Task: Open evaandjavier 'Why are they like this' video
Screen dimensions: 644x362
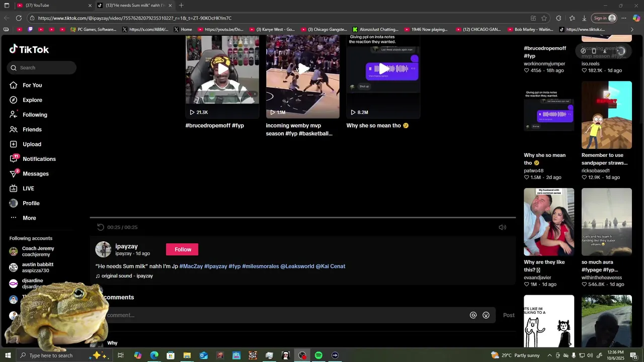Action: tap(549, 222)
